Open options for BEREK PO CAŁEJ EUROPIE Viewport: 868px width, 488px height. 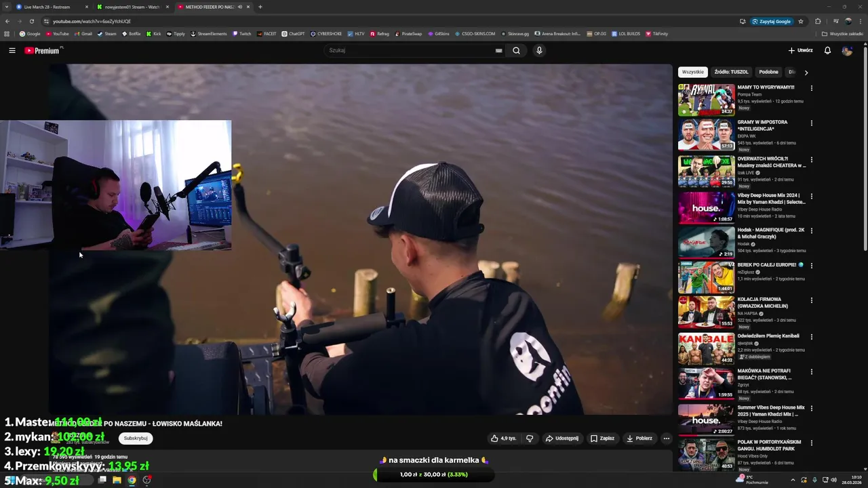[x=811, y=265]
